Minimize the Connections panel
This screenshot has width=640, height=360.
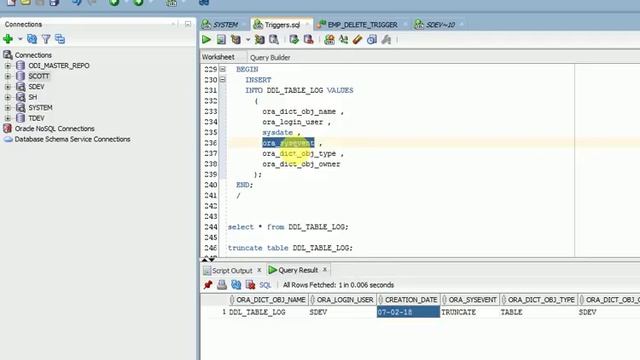pos(188,24)
